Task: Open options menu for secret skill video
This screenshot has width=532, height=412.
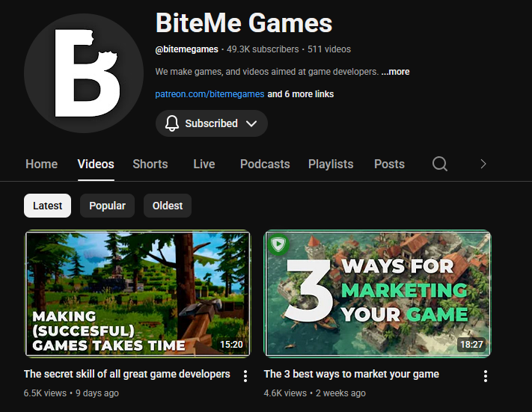Action: 245,375
